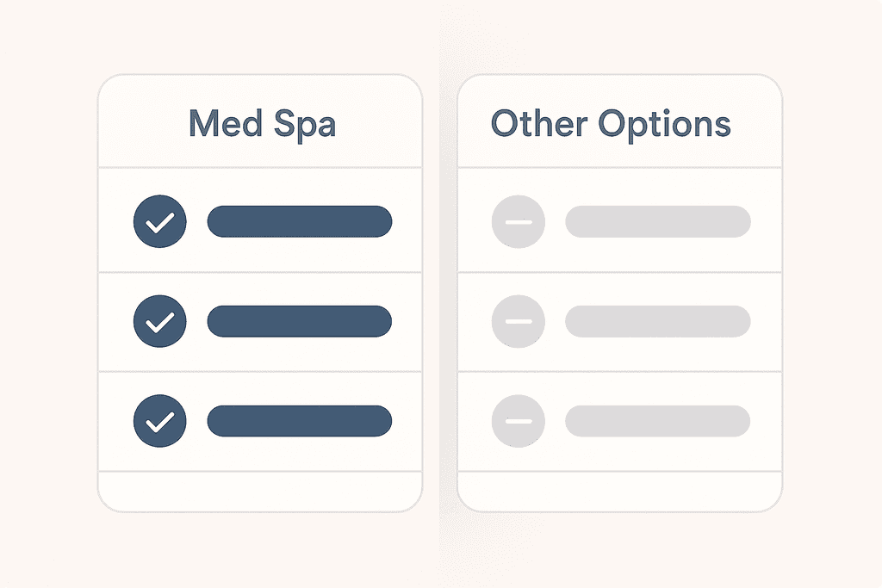Image resolution: width=882 pixels, height=588 pixels.
Task: Click the word 'Med' in the left header
Action: (226, 123)
